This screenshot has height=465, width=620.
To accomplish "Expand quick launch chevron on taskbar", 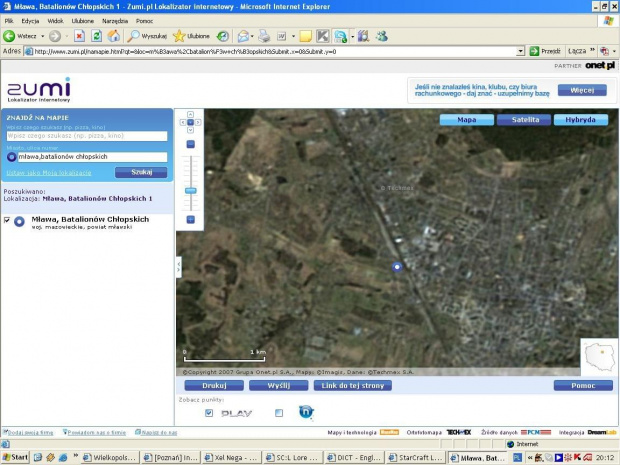I will (76, 457).
